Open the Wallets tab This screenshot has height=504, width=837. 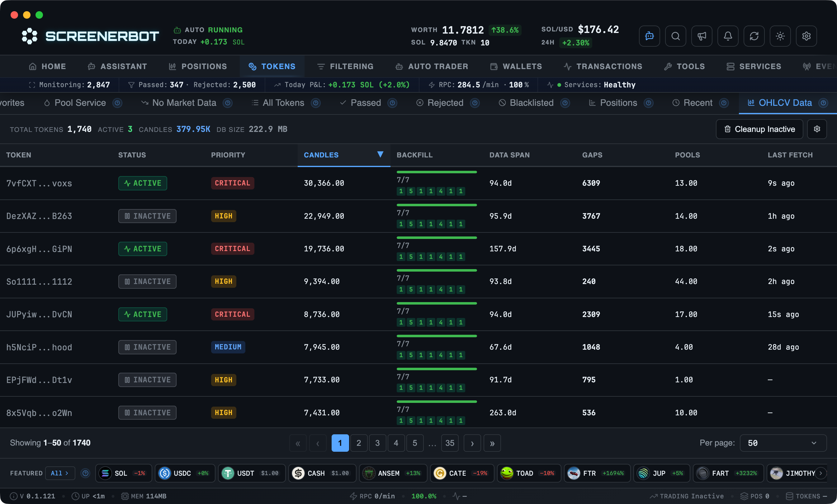pyautogui.click(x=516, y=67)
